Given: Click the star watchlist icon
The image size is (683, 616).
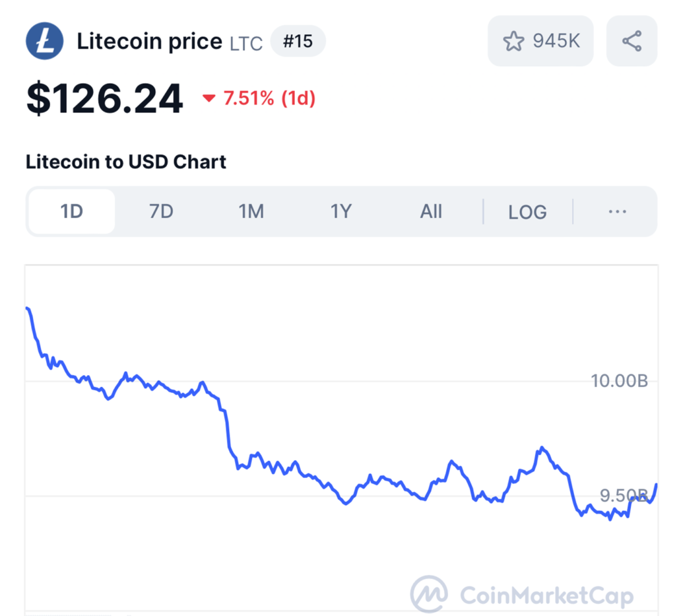Looking at the screenshot, I should 513,41.
